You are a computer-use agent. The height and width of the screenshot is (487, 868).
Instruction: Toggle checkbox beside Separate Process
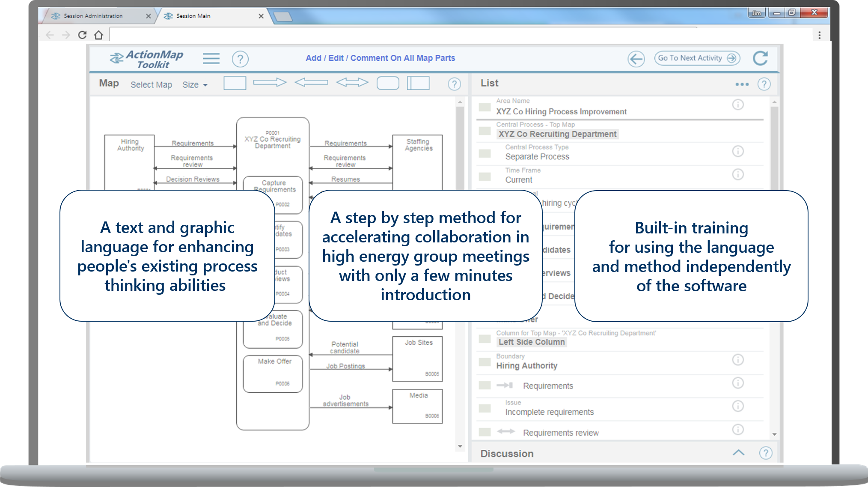[485, 153]
